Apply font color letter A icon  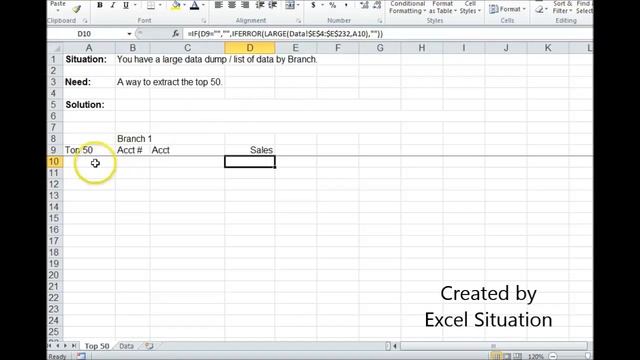(x=195, y=5)
